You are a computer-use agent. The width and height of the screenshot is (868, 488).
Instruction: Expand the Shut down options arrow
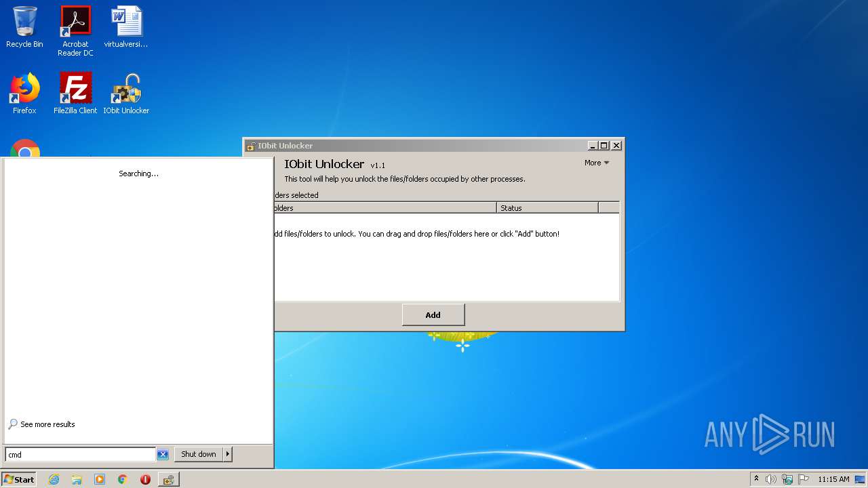[228, 454]
